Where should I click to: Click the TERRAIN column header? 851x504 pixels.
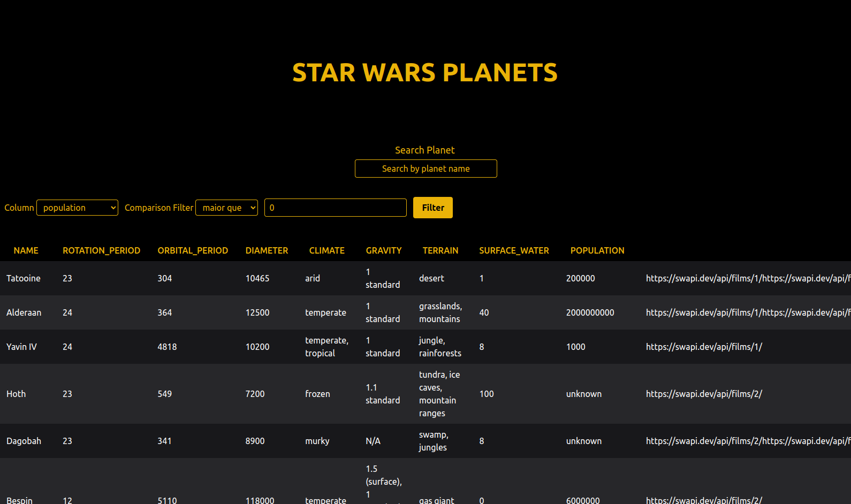pos(440,250)
